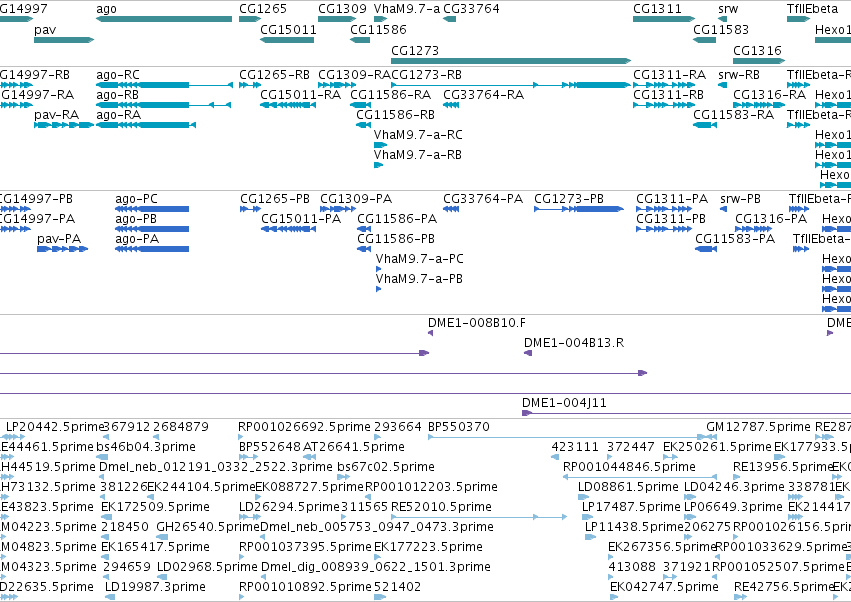Select the RP001026692.5prime EST label

(304, 427)
